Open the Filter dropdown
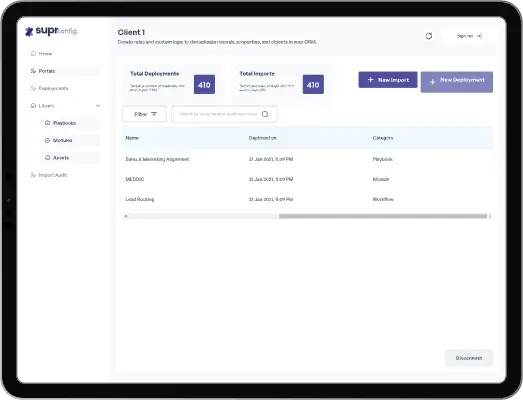This screenshot has height=400, width=523. pos(144,114)
